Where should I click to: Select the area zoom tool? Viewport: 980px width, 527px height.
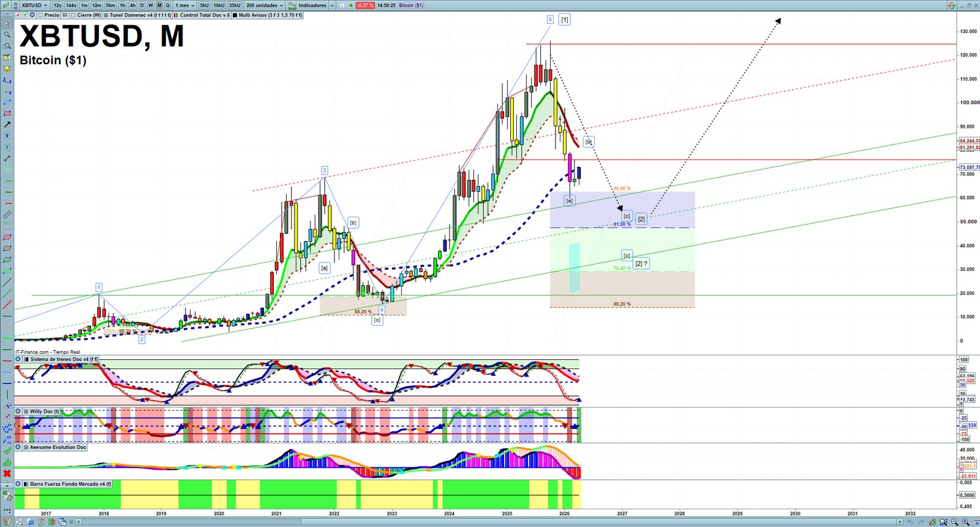tap(7, 46)
